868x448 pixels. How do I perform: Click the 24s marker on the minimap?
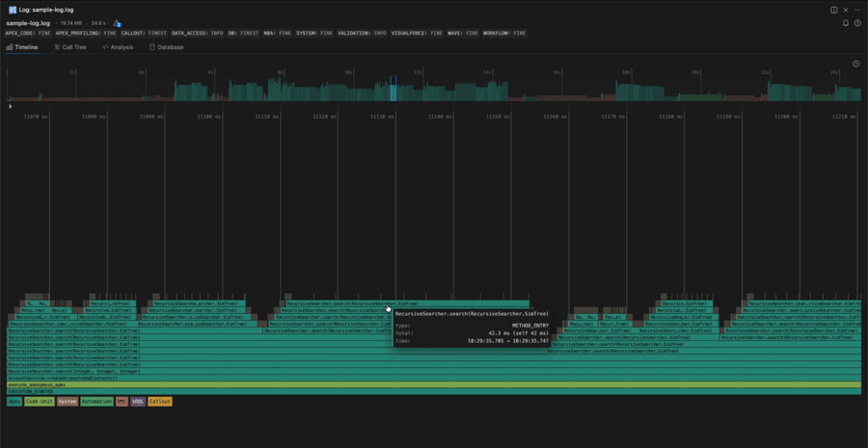[x=833, y=72]
